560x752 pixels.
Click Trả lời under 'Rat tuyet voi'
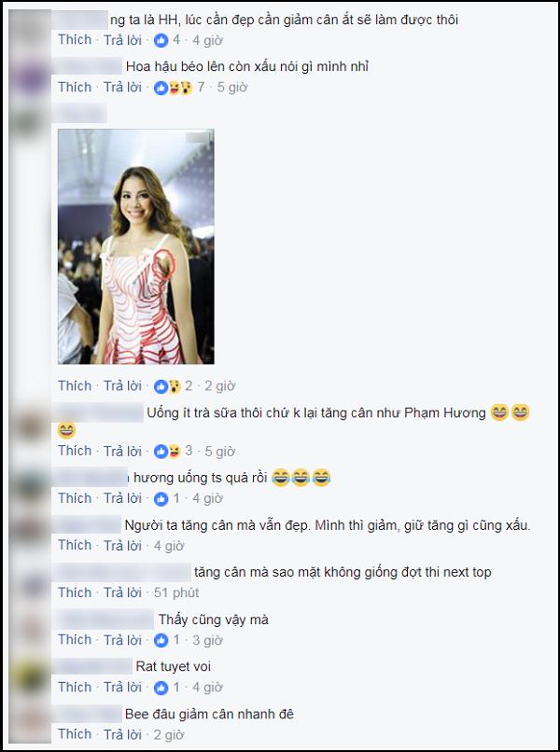pyautogui.click(x=123, y=688)
